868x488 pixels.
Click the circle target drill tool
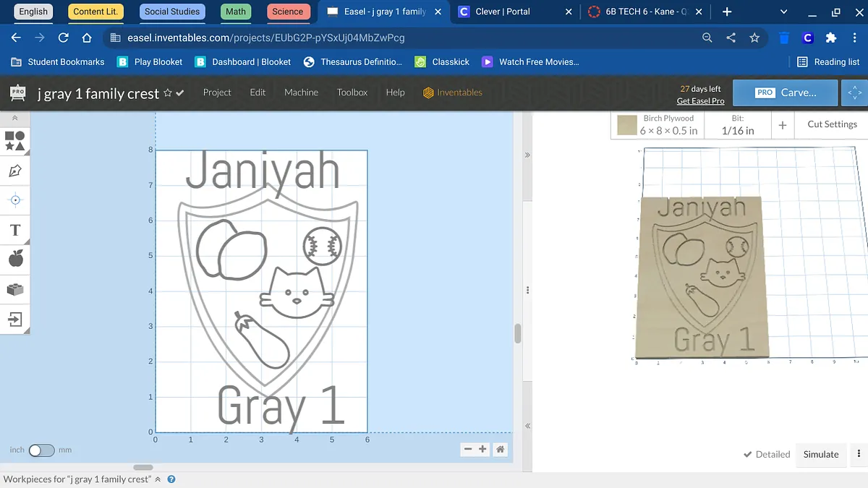click(15, 200)
